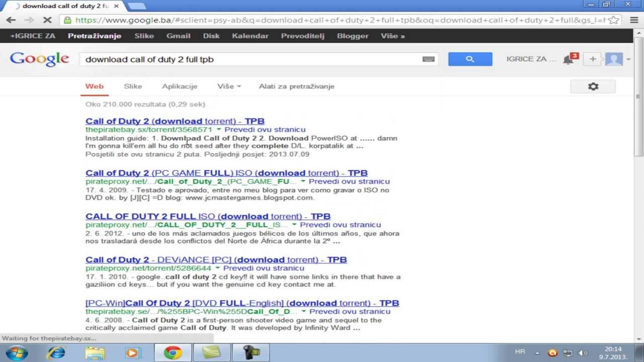Click the blue Google search magnifier button
This screenshot has width=644, height=362.
(470, 59)
